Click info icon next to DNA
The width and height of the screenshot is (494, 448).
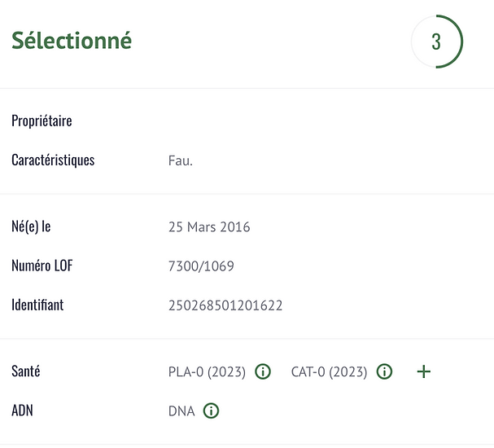coord(211,411)
